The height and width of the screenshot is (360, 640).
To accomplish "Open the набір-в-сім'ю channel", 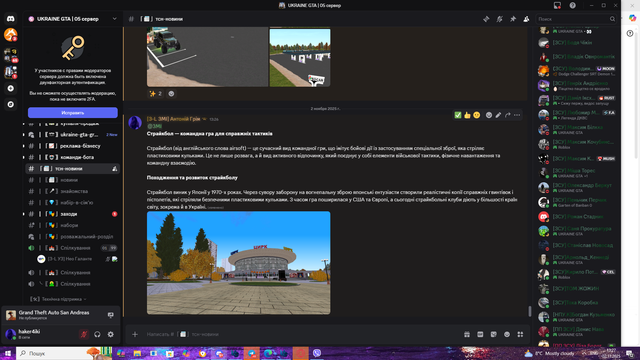I will [73, 202].
